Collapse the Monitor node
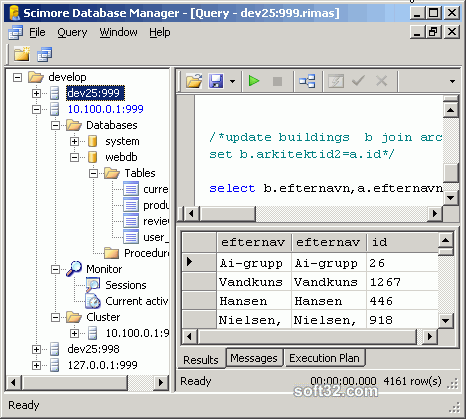 [55, 269]
